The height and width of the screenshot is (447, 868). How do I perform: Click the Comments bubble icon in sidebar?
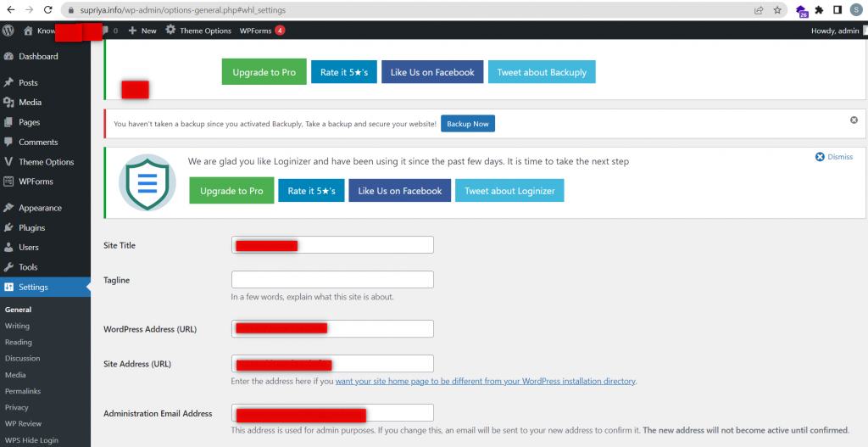tap(8, 142)
